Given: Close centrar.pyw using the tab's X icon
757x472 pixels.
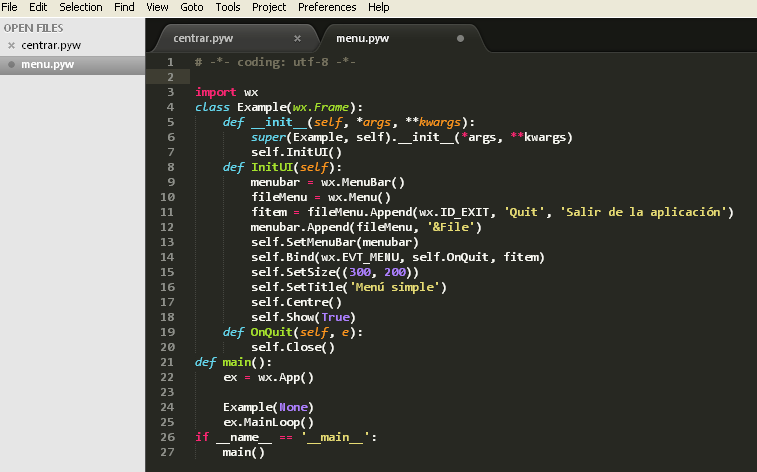Looking at the screenshot, I should [x=297, y=39].
